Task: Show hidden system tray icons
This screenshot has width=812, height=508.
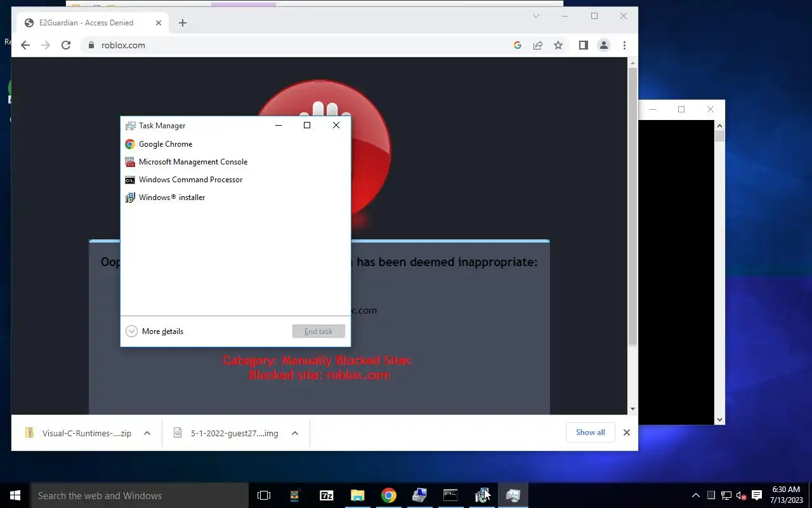Action: (x=696, y=495)
